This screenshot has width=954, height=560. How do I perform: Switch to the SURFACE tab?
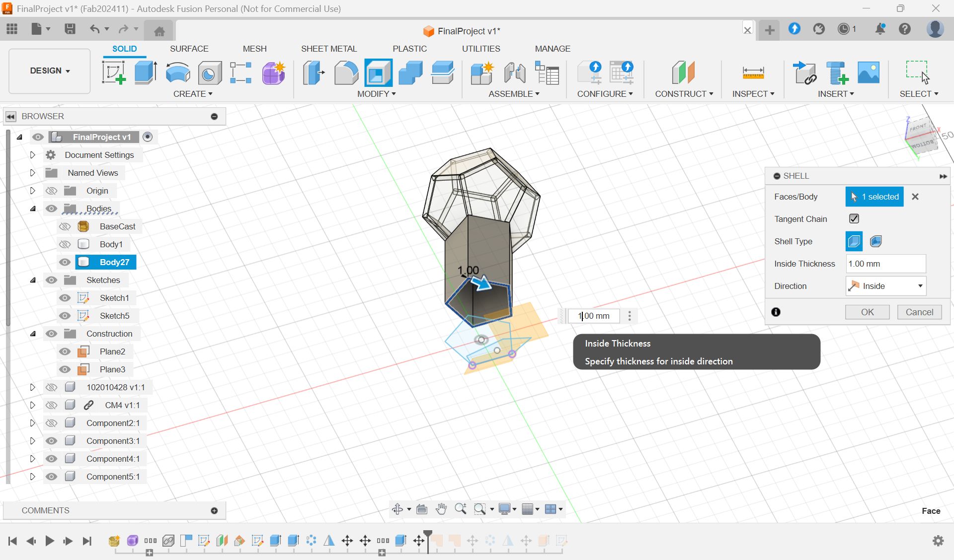(x=189, y=49)
